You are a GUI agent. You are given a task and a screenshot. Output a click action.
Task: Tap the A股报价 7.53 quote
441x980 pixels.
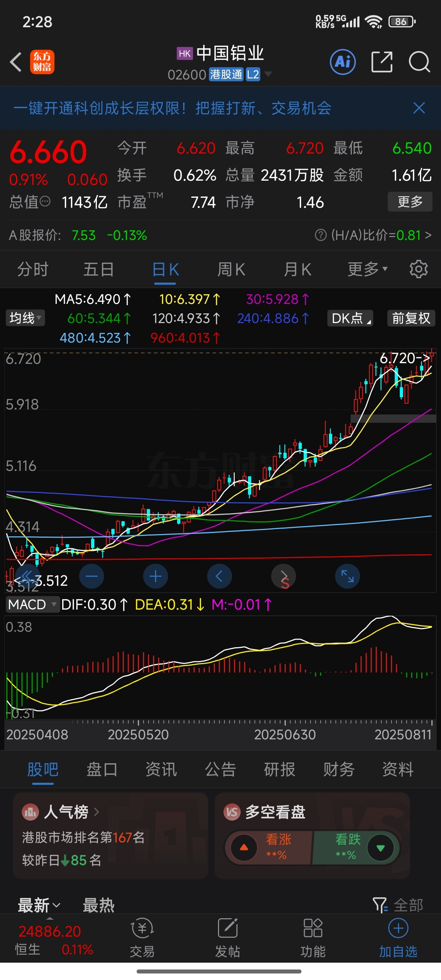point(84,235)
